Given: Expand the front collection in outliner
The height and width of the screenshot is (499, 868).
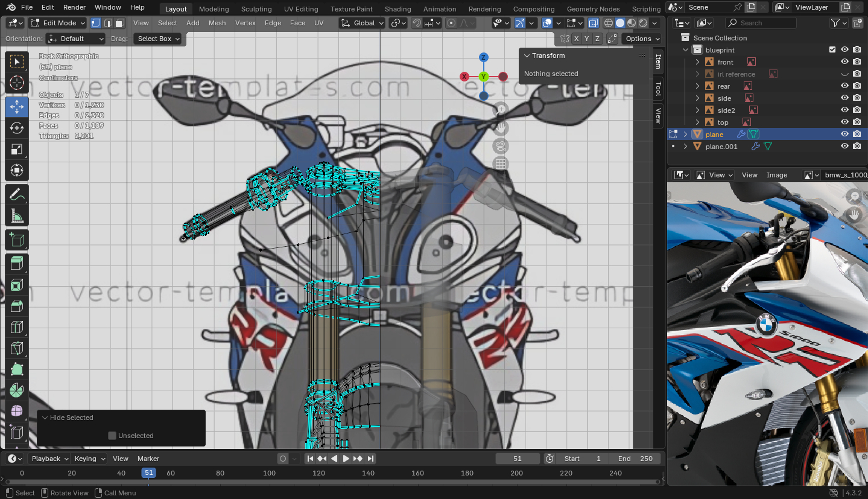Looking at the screenshot, I should click(698, 62).
